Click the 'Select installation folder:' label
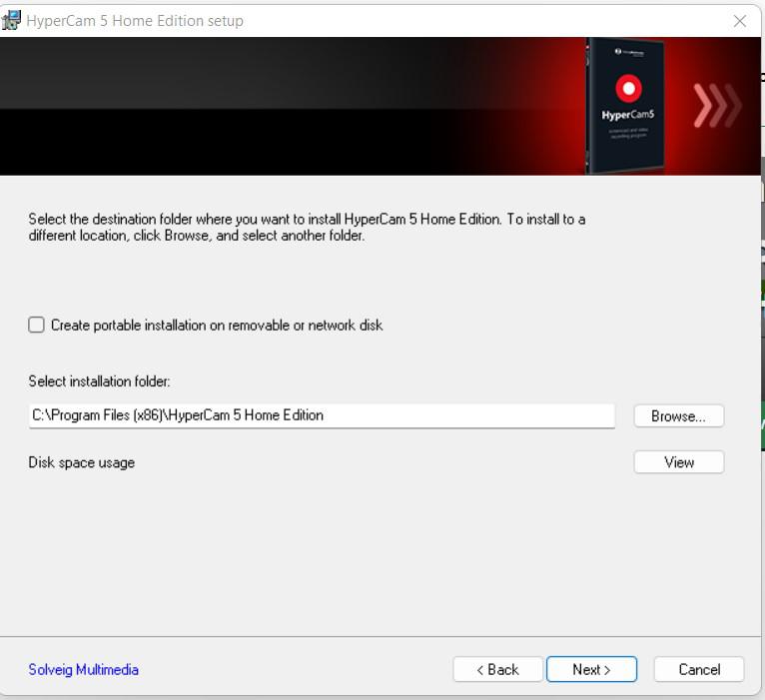765x700 pixels. click(99, 381)
